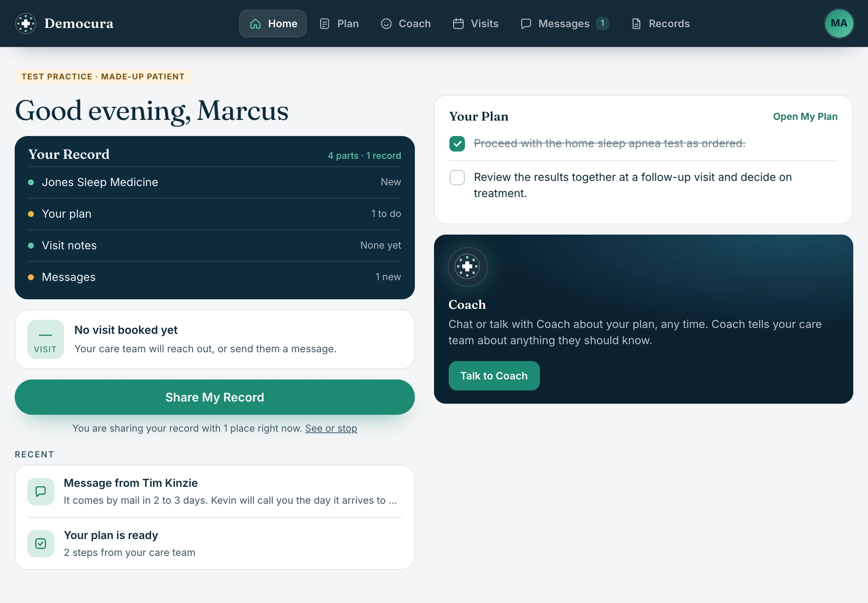The width and height of the screenshot is (868, 603).
Task: Open the Visit notes row
Action: 215,246
